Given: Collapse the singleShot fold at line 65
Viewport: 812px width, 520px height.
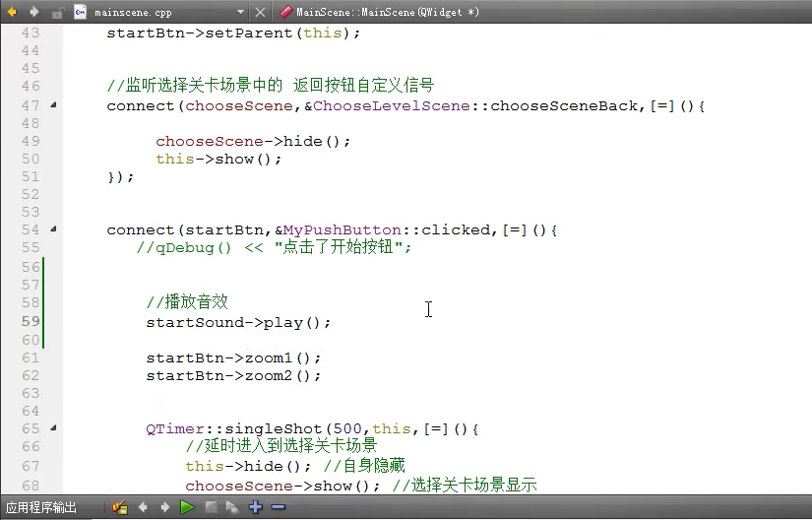Looking at the screenshot, I should click(53, 427).
